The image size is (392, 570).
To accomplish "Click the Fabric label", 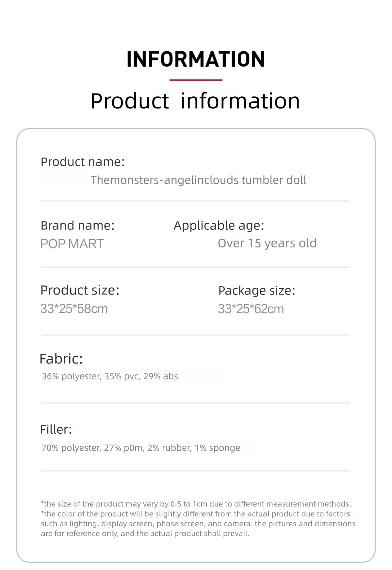I will point(61,359).
